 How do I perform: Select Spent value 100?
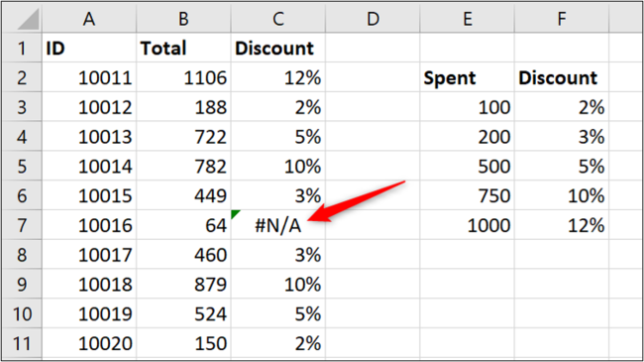pos(467,107)
